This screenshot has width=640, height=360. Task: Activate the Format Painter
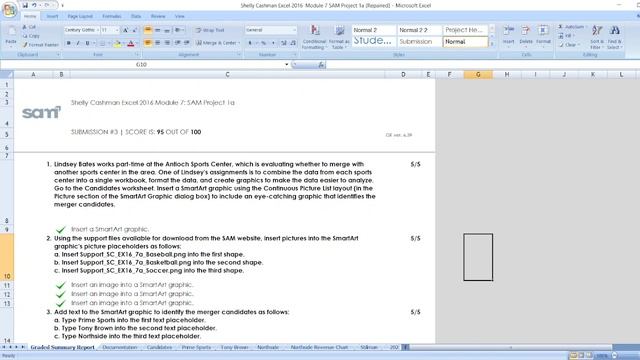(40, 45)
